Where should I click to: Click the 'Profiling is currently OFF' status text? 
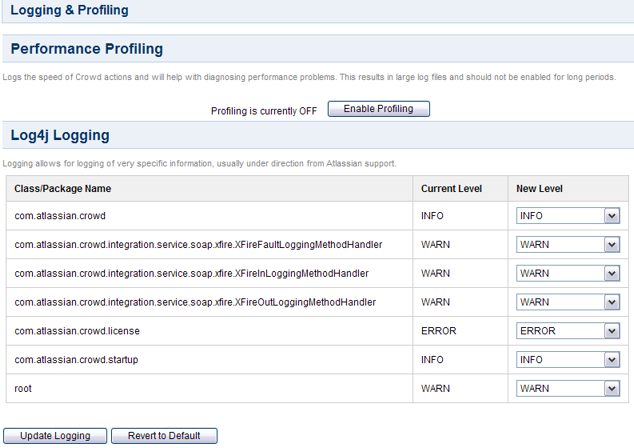coord(264,111)
